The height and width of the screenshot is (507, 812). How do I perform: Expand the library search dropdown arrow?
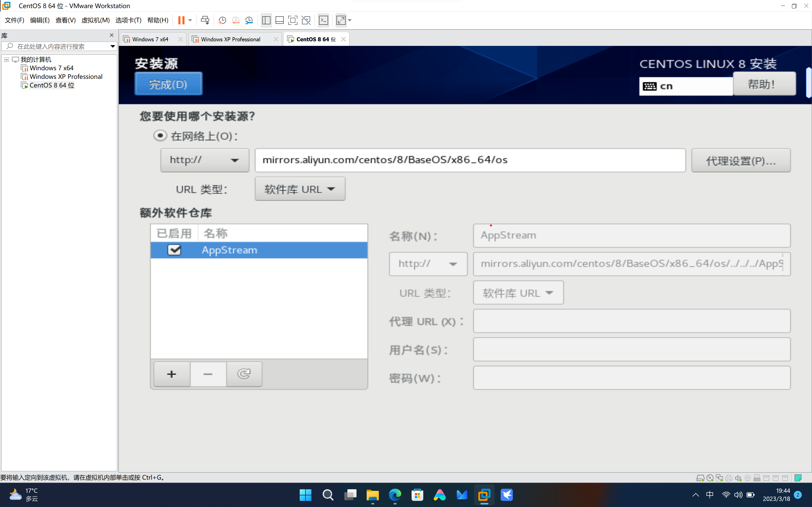coord(113,46)
